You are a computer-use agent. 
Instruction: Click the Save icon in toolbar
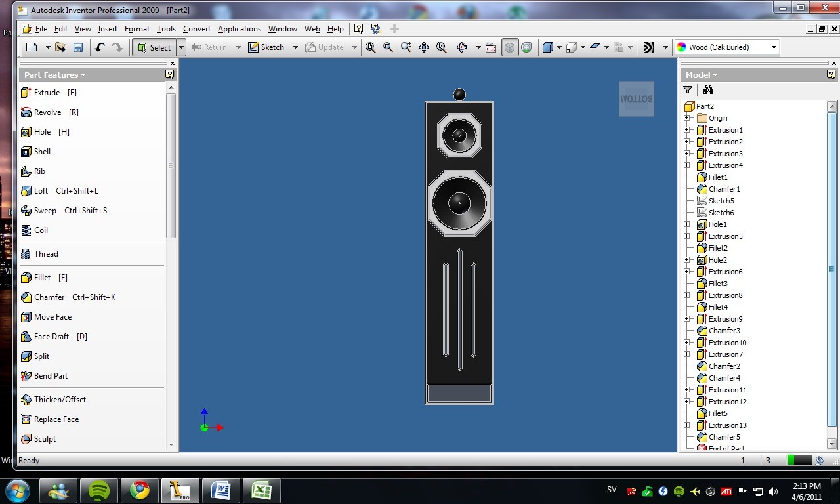click(x=78, y=47)
